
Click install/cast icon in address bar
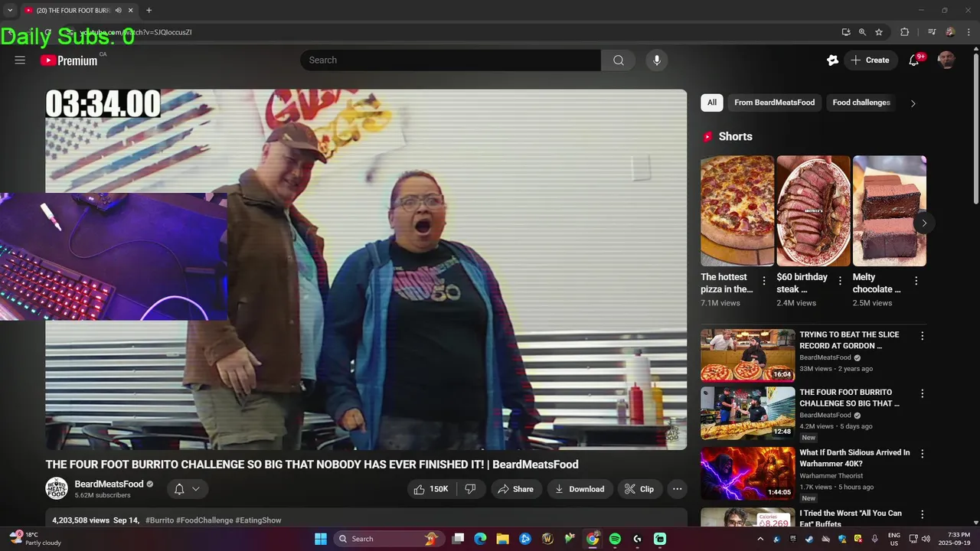[845, 32]
